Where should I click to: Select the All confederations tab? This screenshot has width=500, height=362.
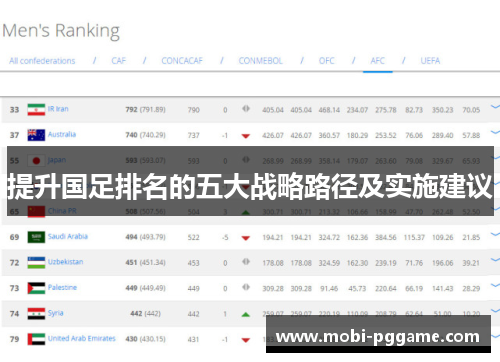(42, 61)
